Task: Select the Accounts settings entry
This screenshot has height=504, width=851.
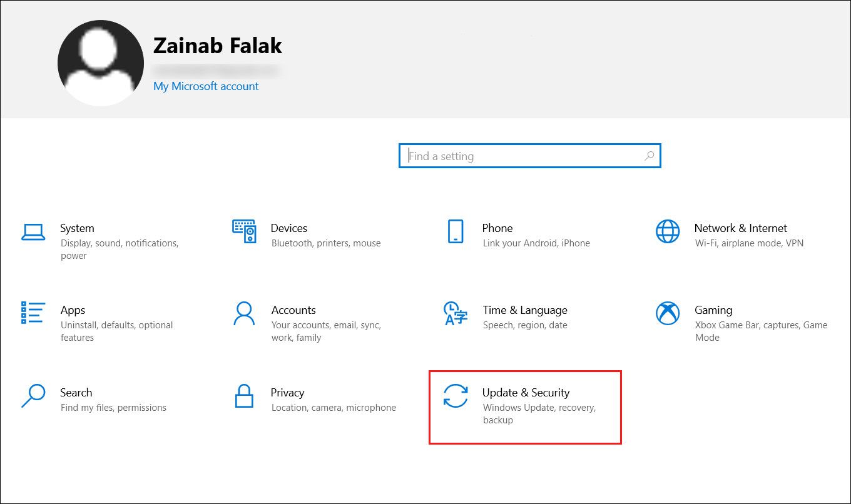Action: pyautogui.click(x=293, y=310)
